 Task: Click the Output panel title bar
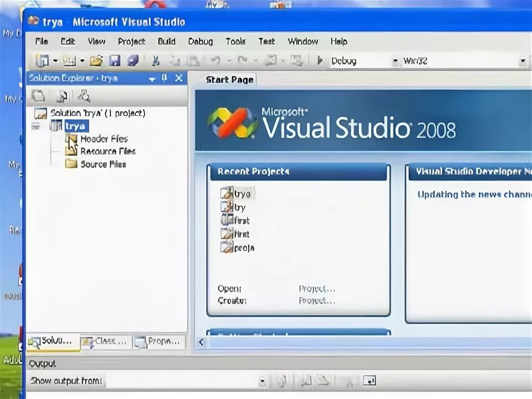click(x=279, y=364)
